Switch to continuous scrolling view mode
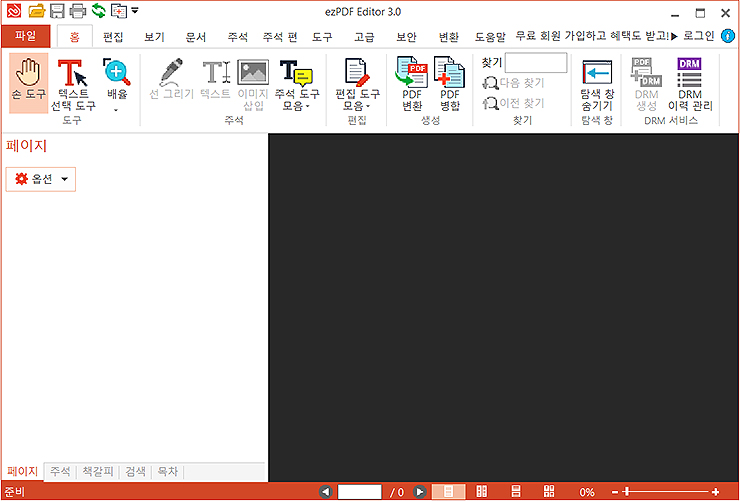 tap(516, 492)
